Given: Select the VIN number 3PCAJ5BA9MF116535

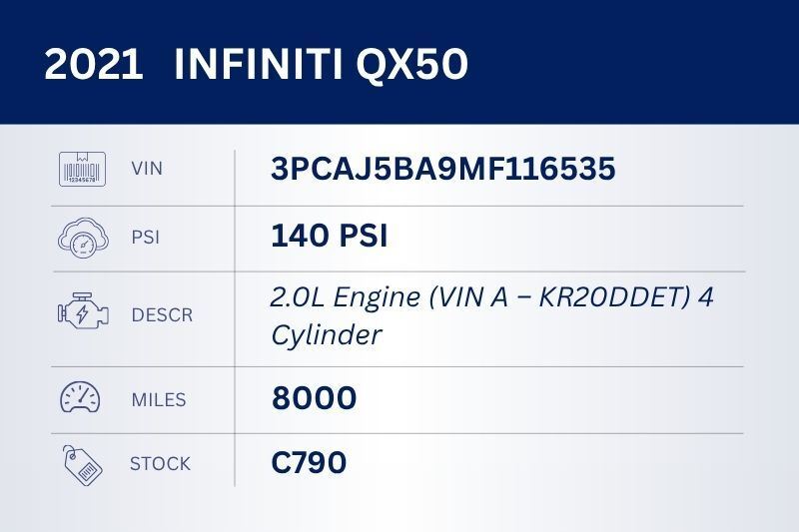Looking at the screenshot, I should pyautogui.click(x=442, y=169).
